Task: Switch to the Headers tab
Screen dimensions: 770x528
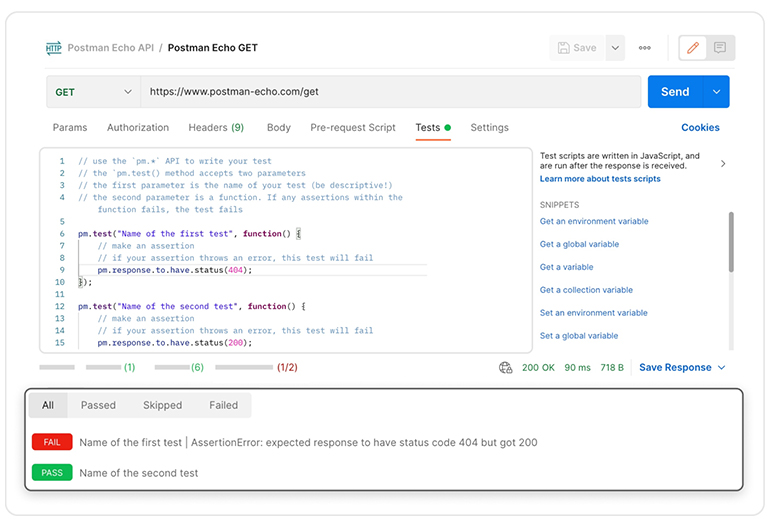Action: point(216,128)
